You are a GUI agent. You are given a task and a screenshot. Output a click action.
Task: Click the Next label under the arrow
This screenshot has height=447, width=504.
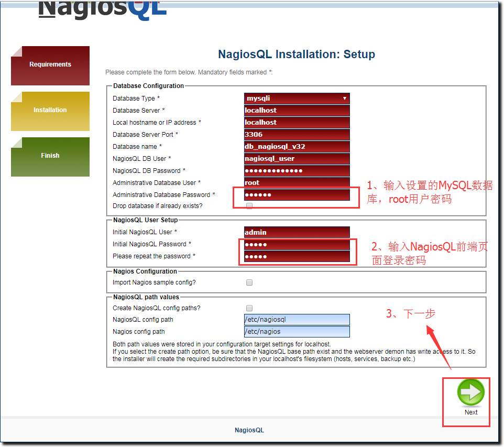point(471,412)
